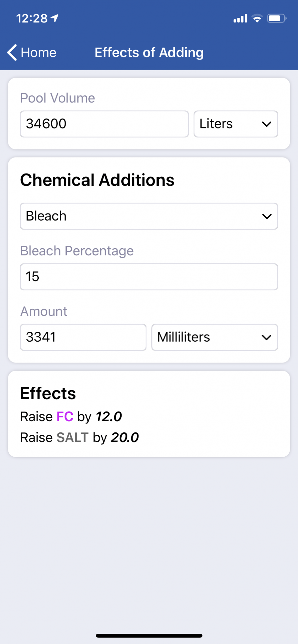The width and height of the screenshot is (298, 644).
Task: Tap the cellular signal bars icon
Action: (x=241, y=18)
